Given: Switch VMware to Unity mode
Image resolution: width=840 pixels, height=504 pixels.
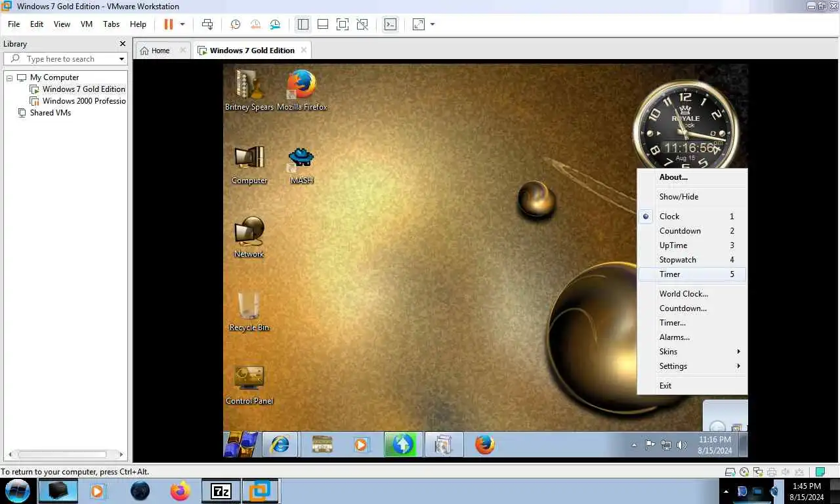Looking at the screenshot, I should [362, 24].
